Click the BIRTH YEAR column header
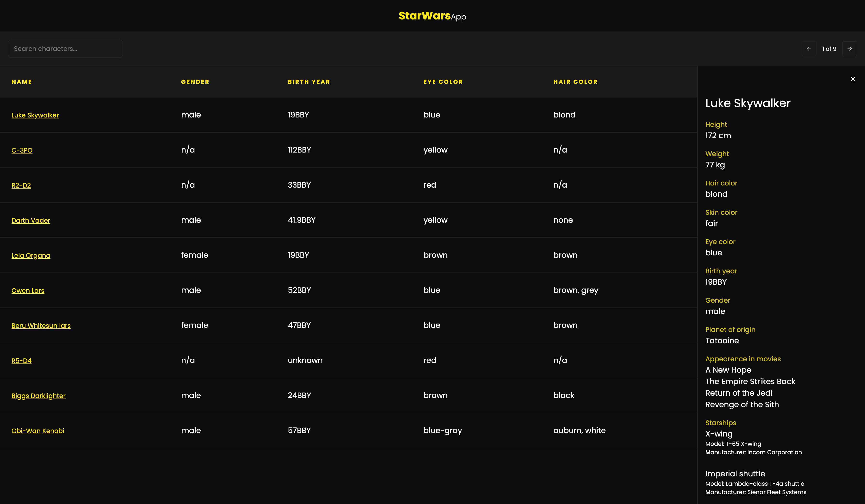865x504 pixels. [x=309, y=82]
